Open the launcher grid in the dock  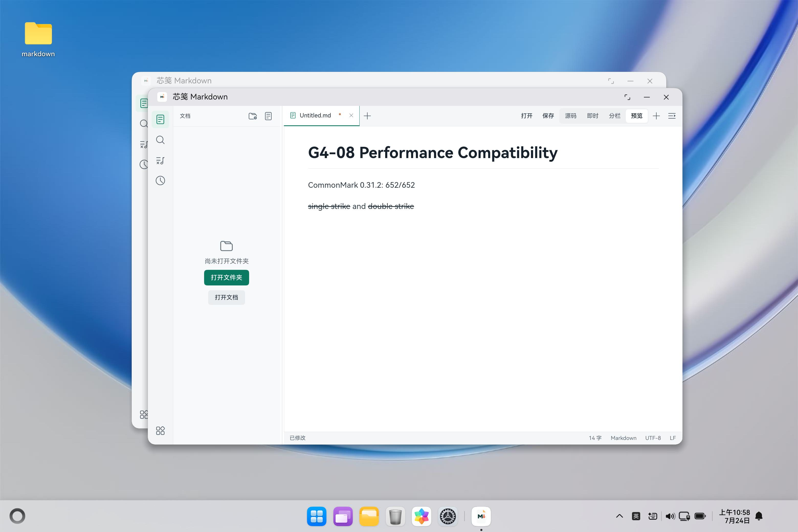[x=317, y=516]
